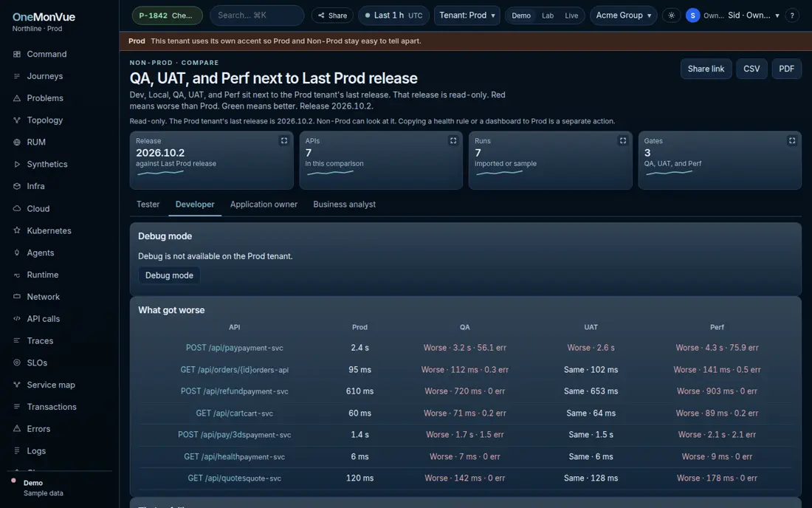Switch to Lab mode
812x508 pixels.
[x=548, y=16]
